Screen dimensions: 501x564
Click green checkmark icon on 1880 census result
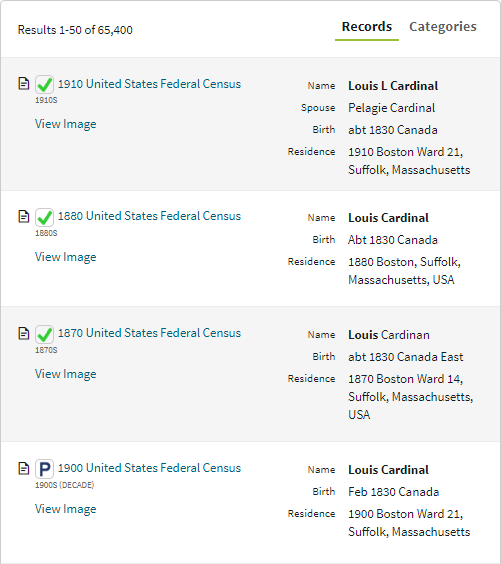point(44,217)
